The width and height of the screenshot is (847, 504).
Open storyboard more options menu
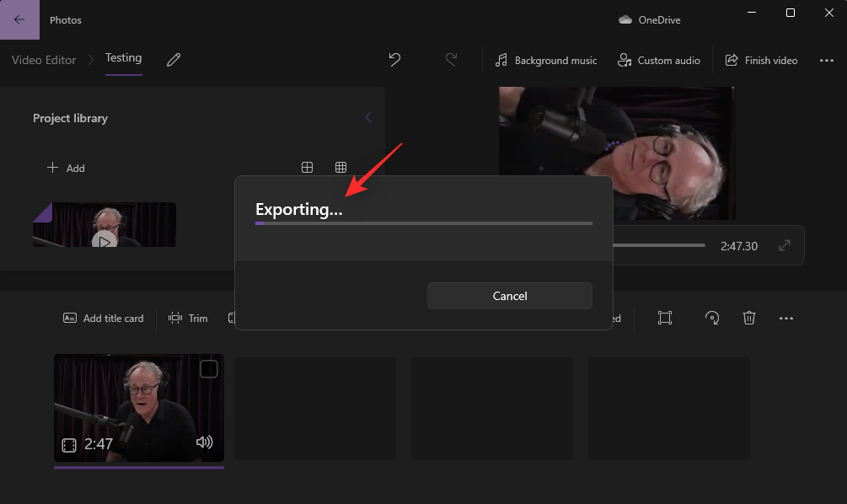[x=786, y=319]
